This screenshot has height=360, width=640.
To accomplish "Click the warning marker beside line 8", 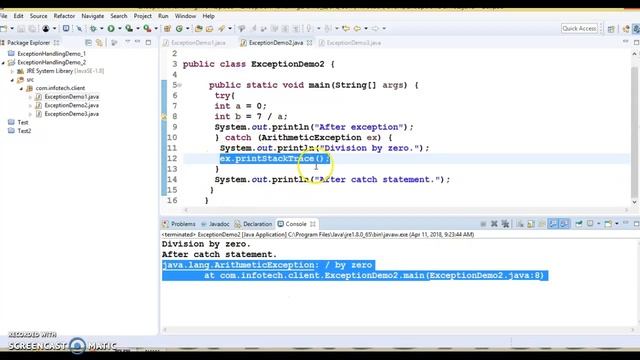I will 164,117.
